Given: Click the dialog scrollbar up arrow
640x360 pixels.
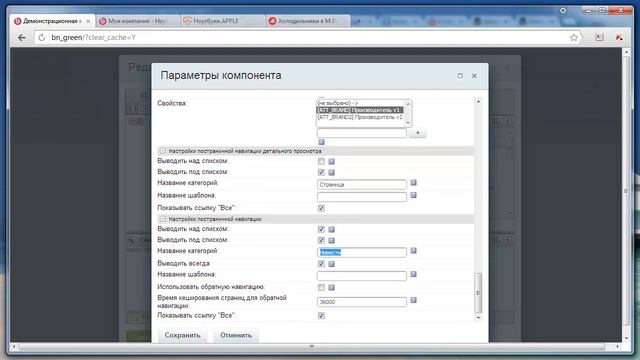Looking at the screenshot, I should [478, 101].
